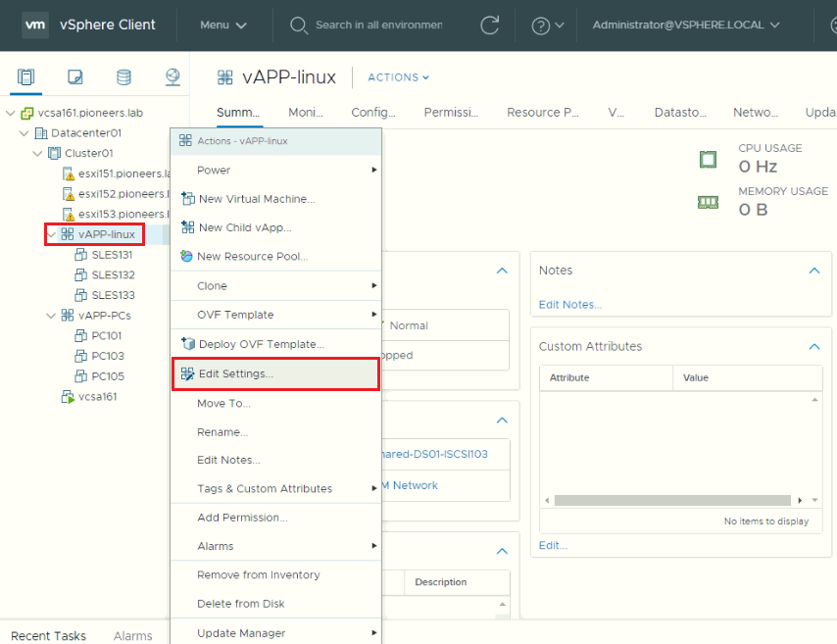Click the refresh icon in header

coord(489,25)
